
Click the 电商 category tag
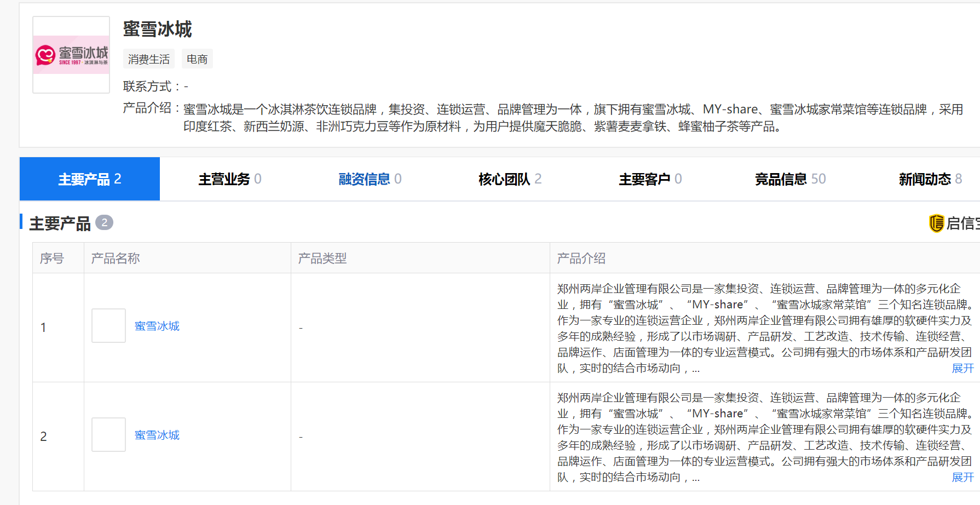(197, 59)
